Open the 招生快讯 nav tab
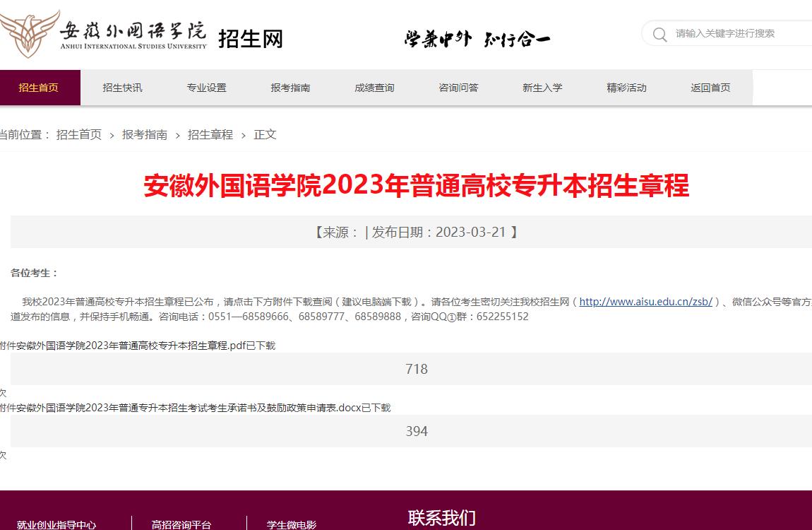Viewport: 812px width, 530px height. point(122,88)
